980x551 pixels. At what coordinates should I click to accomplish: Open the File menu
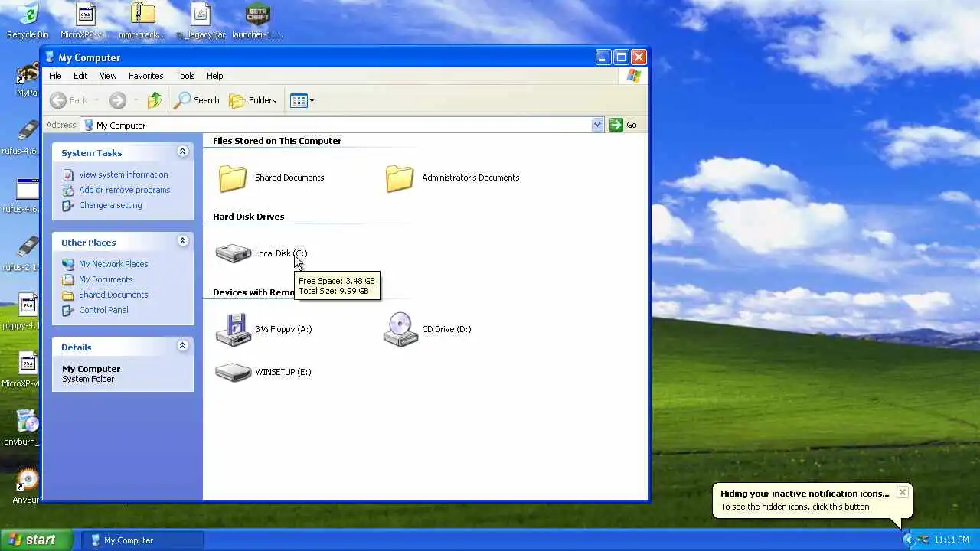tap(55, 76)
